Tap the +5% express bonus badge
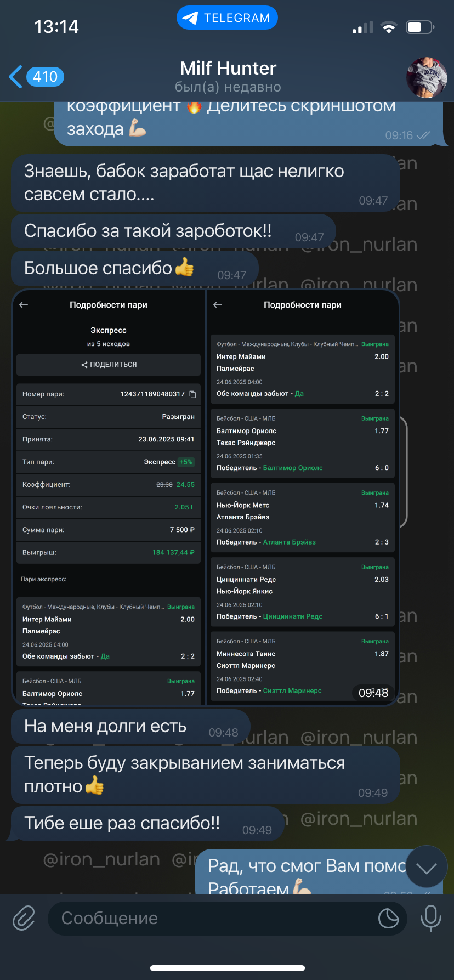454x980 pixels. click(x=186, y=462)
